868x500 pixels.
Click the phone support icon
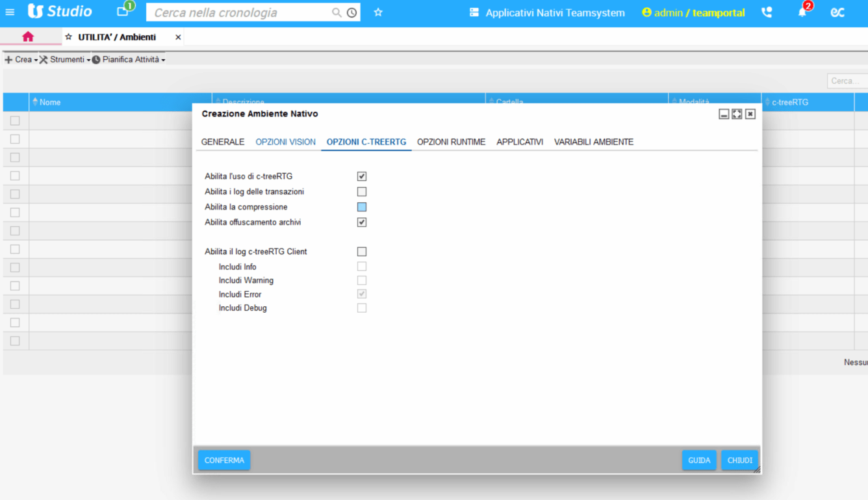coord(767,12)
